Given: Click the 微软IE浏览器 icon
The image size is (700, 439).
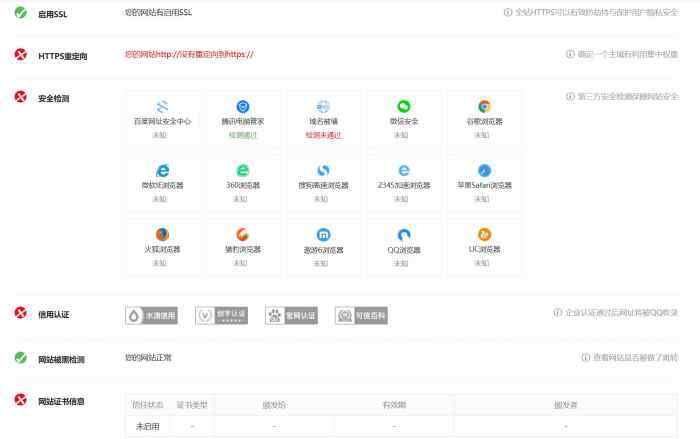Looking at the screenshot, I should [x=162, y=170].
